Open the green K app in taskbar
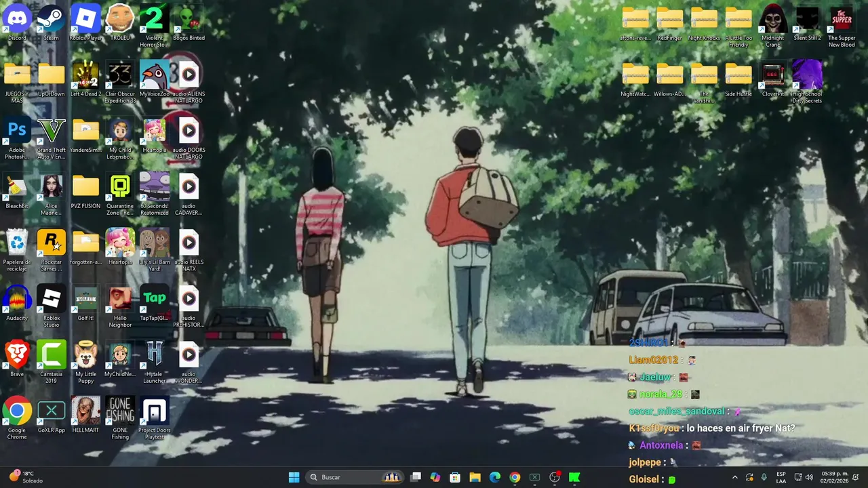The image size is (868, 488). pos(574,477)
